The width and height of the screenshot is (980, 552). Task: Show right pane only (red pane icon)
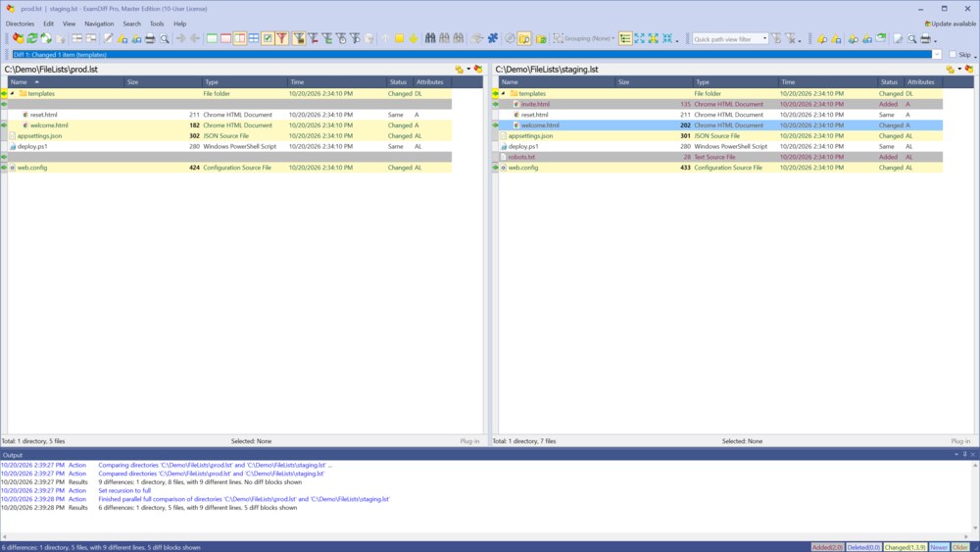click(x=225, y=39)
